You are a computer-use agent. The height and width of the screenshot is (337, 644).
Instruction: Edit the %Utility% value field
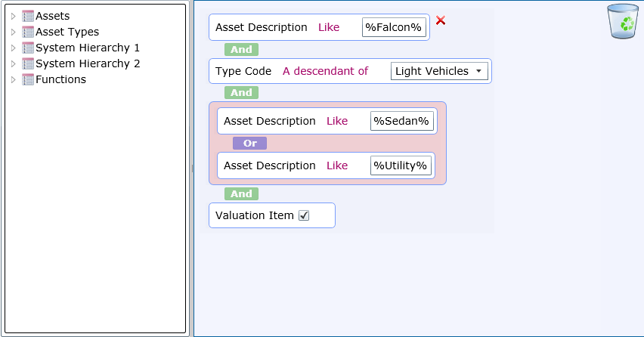[x=401, y=165]
